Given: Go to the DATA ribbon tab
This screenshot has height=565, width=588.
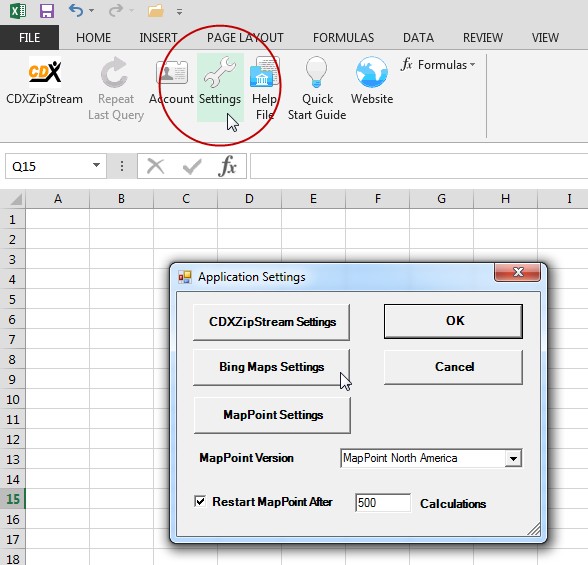Looking at the screenshot, I should pos(418,37).
